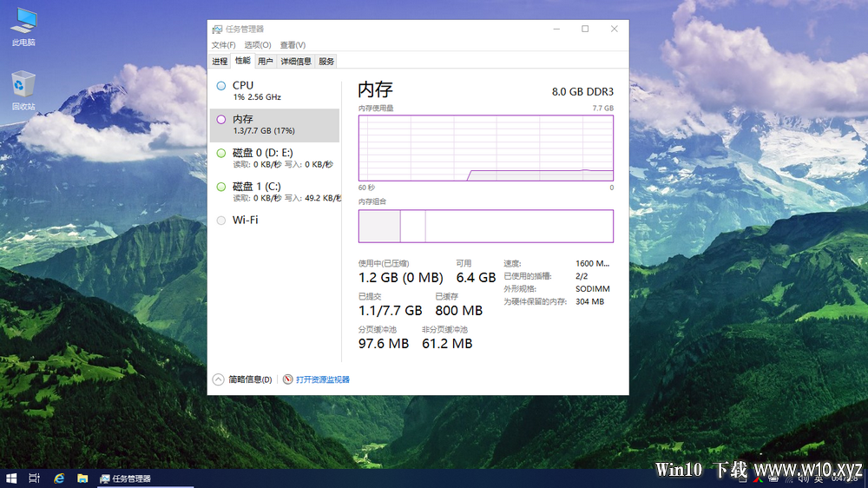
Task: Open 此电脑 desktop icon
Action: (x=23, y=27)
